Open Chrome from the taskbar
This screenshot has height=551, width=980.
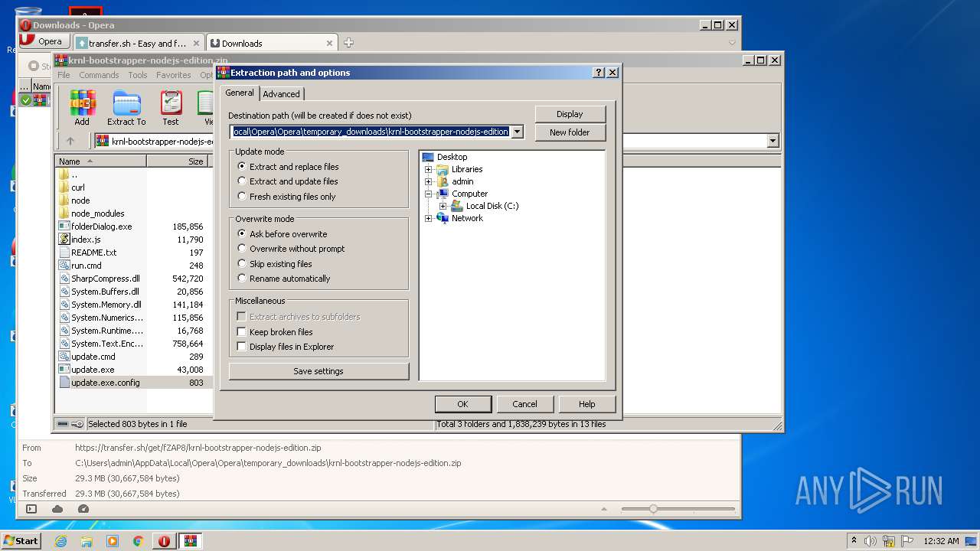pos(139,541)
